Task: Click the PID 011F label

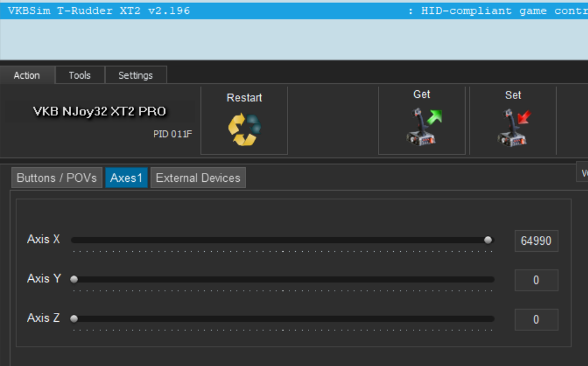Action: [173, 133]
